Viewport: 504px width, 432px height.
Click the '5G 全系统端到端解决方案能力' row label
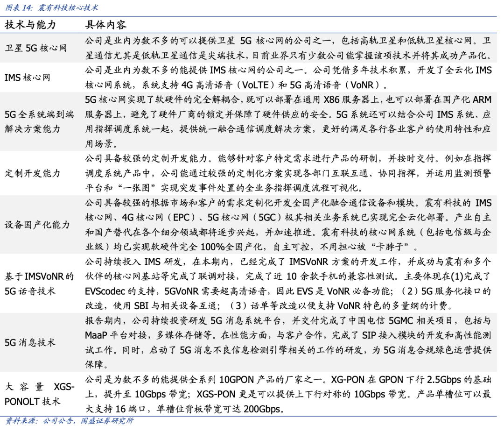pyautogui.click(x=39, y=121)
